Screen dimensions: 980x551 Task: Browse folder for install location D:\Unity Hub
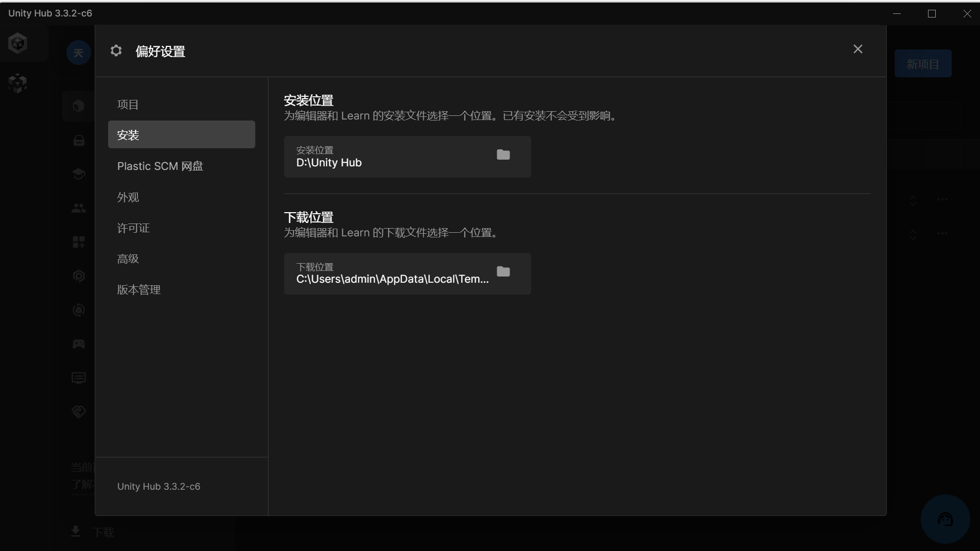point(503,154)
